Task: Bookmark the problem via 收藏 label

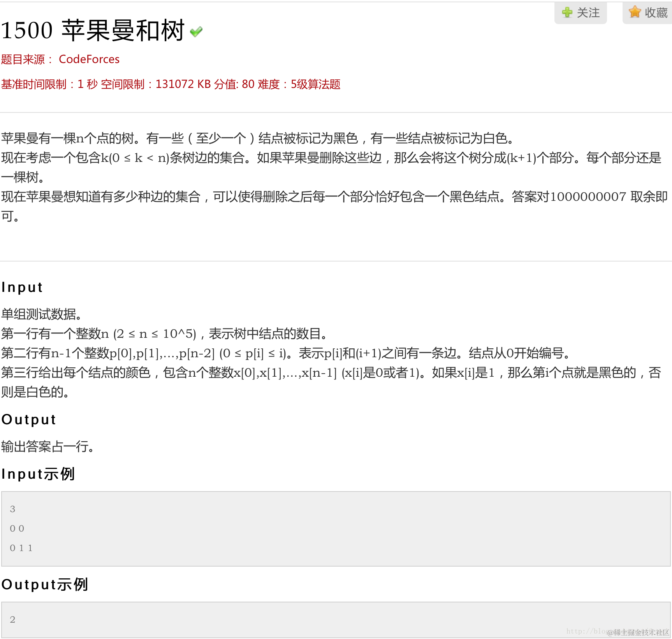Action: (x=656, y=13)
